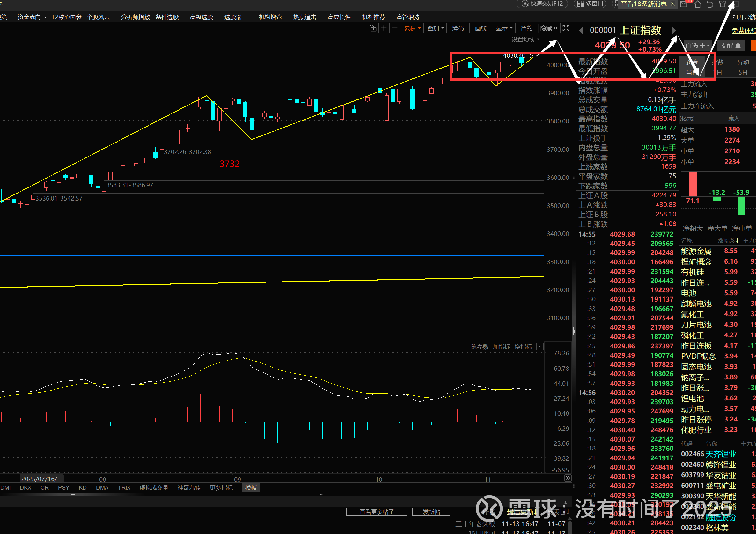Click the undo back arrow icon
756x534 pixels.
click(710, 4)
